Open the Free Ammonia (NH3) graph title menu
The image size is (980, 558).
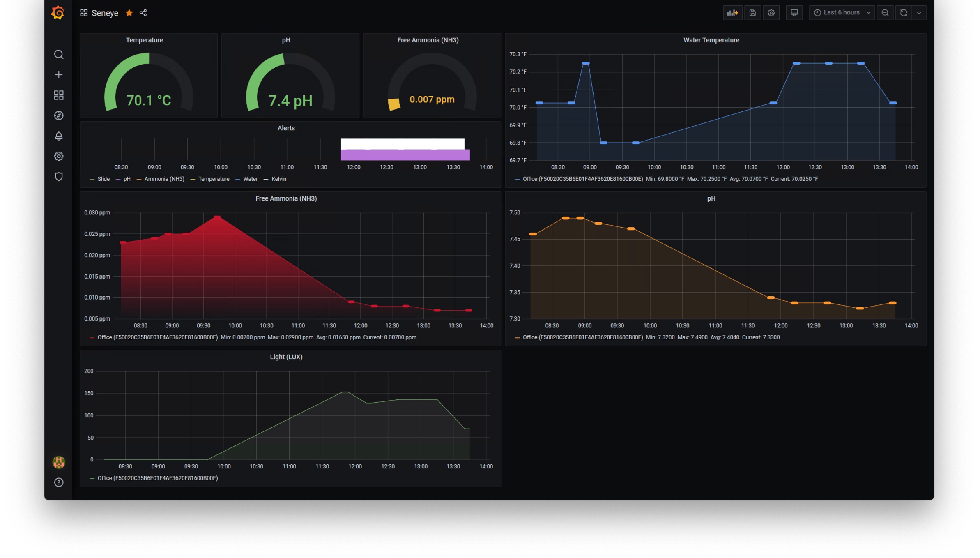click(286, 199)
